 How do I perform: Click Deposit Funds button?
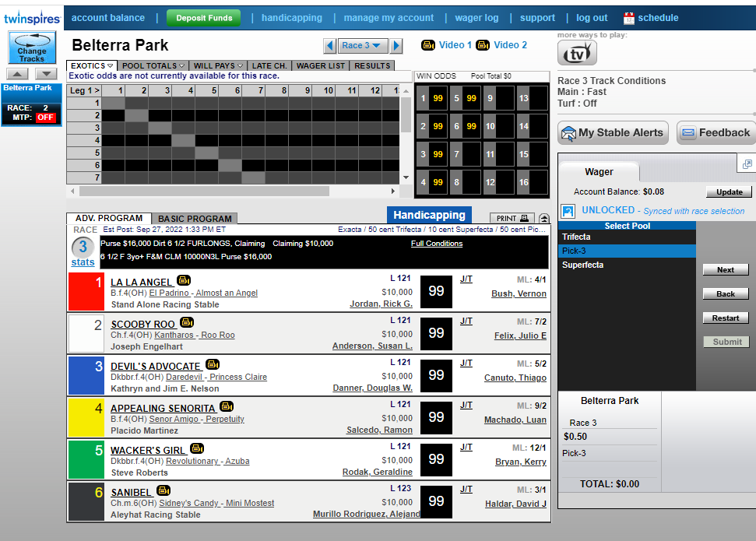point(204,18)
